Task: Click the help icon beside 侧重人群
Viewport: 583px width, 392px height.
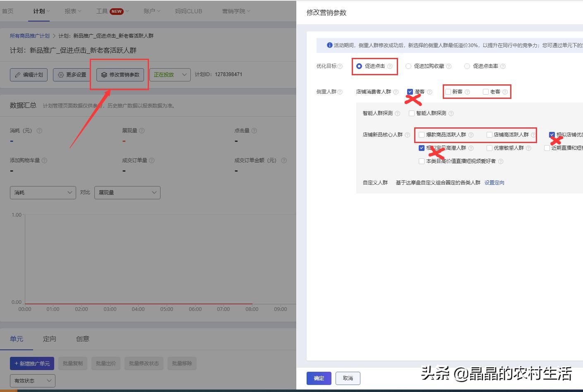Action: (340, 91)
